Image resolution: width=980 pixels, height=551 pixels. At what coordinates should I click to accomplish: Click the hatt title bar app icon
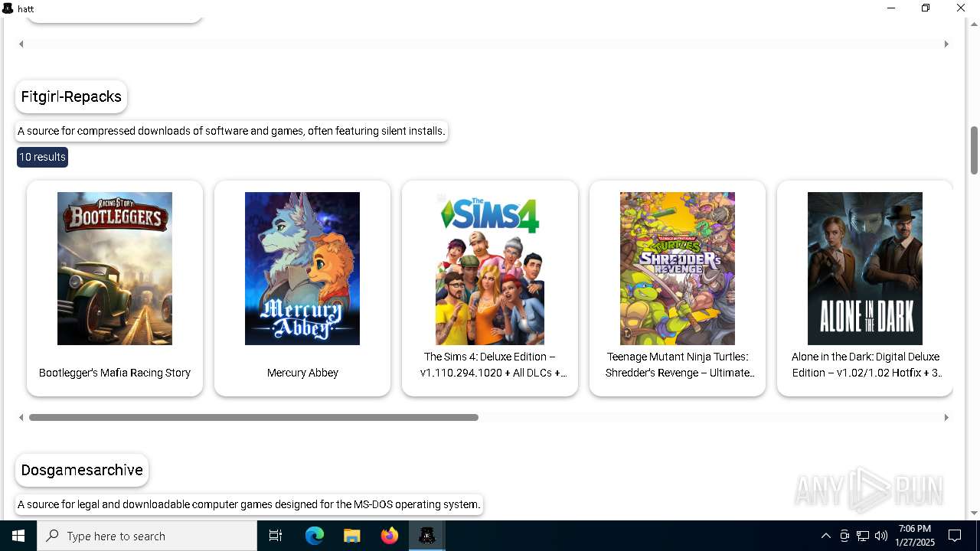[8, 8]
